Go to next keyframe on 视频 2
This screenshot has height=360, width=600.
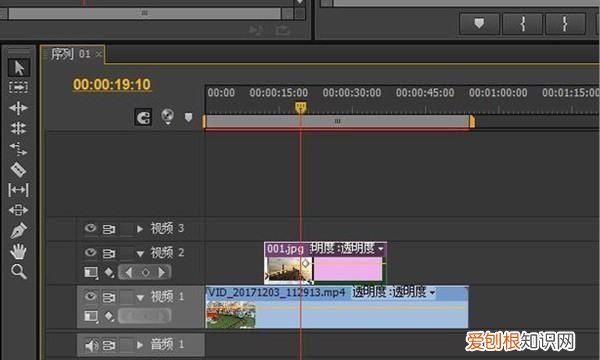162,273
